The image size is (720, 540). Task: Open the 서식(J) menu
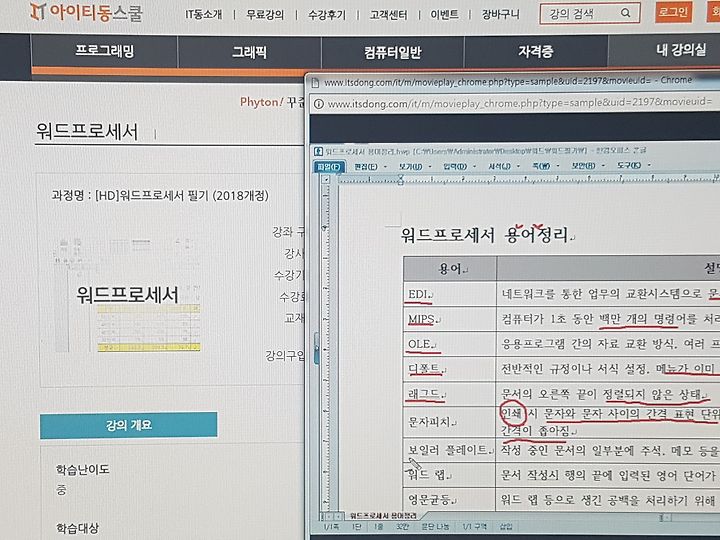click(x=499, y=166)
